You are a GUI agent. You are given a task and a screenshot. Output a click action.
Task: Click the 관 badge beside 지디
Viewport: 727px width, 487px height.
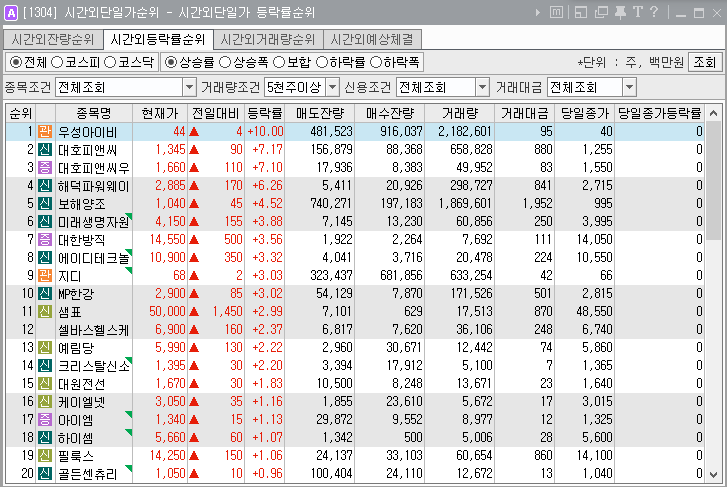point(45,276)
